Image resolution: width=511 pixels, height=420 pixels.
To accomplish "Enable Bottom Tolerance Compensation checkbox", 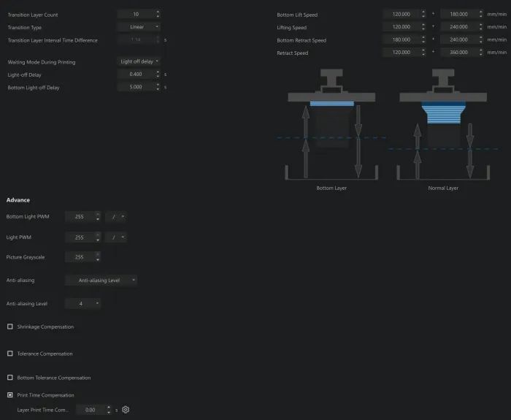I will point(10,378).
